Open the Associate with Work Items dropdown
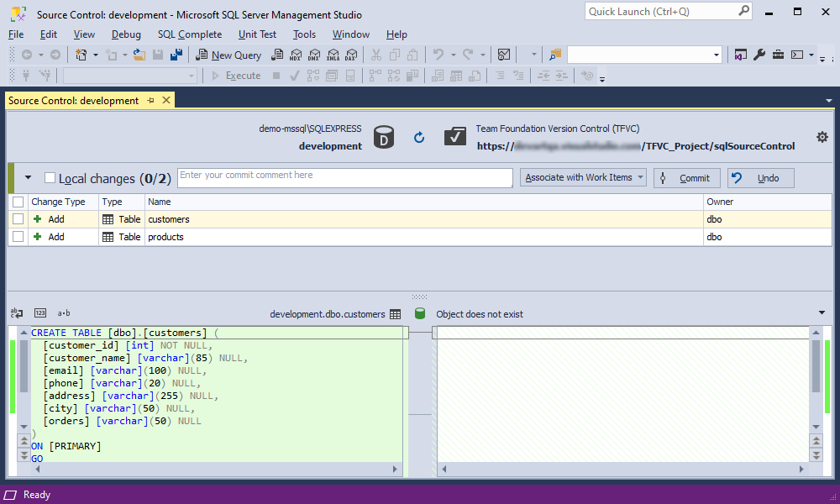The height and width of the screenshot is (504, 840). (584, 177)
